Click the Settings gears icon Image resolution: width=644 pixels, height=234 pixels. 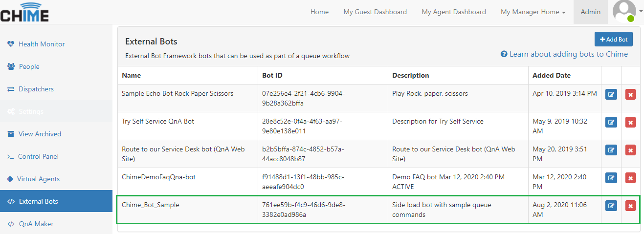tap(11, 111)
